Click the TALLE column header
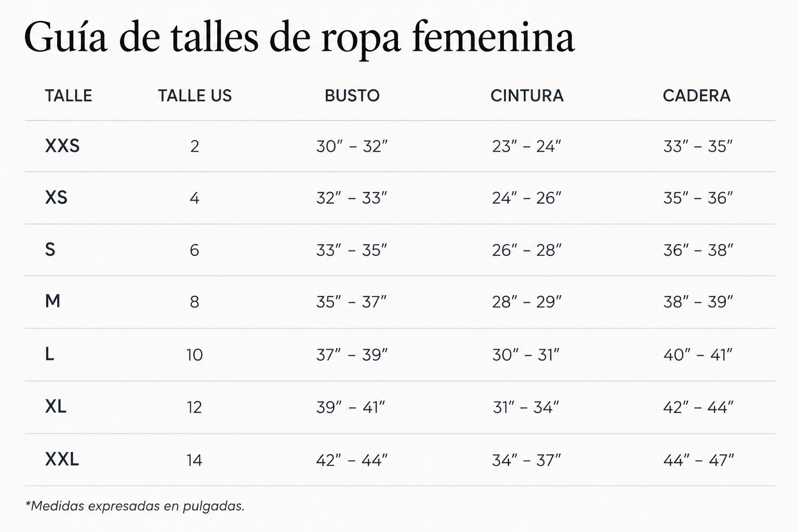 tap(68, 96)
